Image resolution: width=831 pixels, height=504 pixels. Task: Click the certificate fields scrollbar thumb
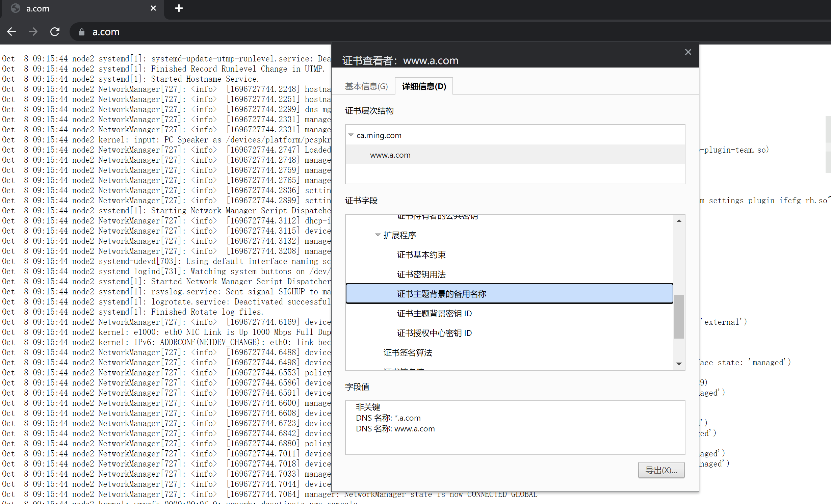(x=679, y=316)
